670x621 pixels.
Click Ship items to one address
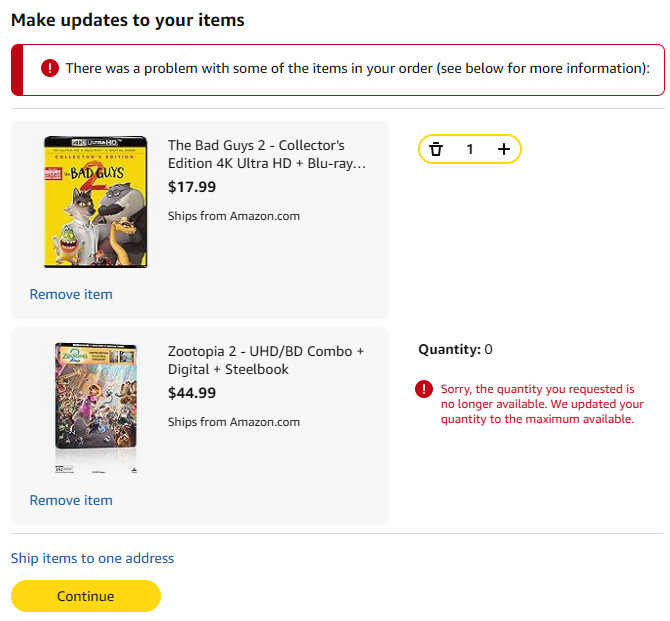pyautogui.click(x=92, y=558)
